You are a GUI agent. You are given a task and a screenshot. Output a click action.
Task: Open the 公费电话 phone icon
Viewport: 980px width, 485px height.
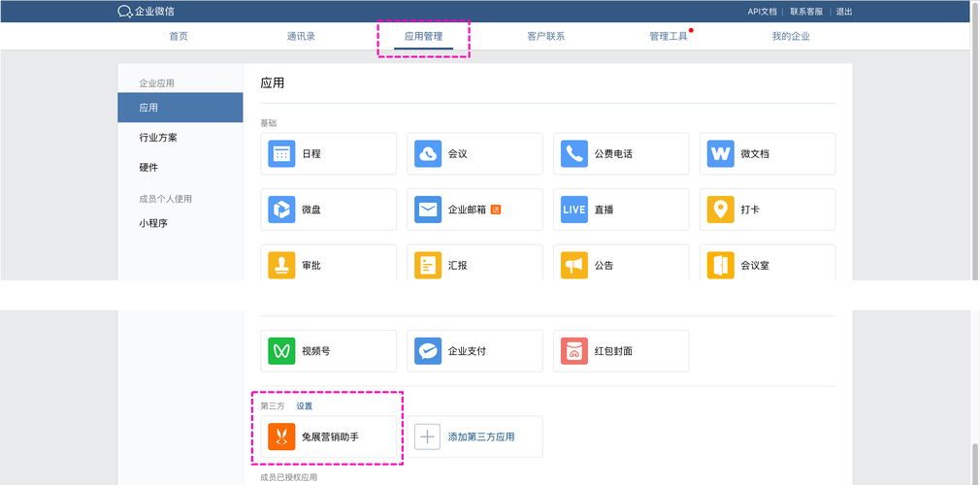pos(574,153)
